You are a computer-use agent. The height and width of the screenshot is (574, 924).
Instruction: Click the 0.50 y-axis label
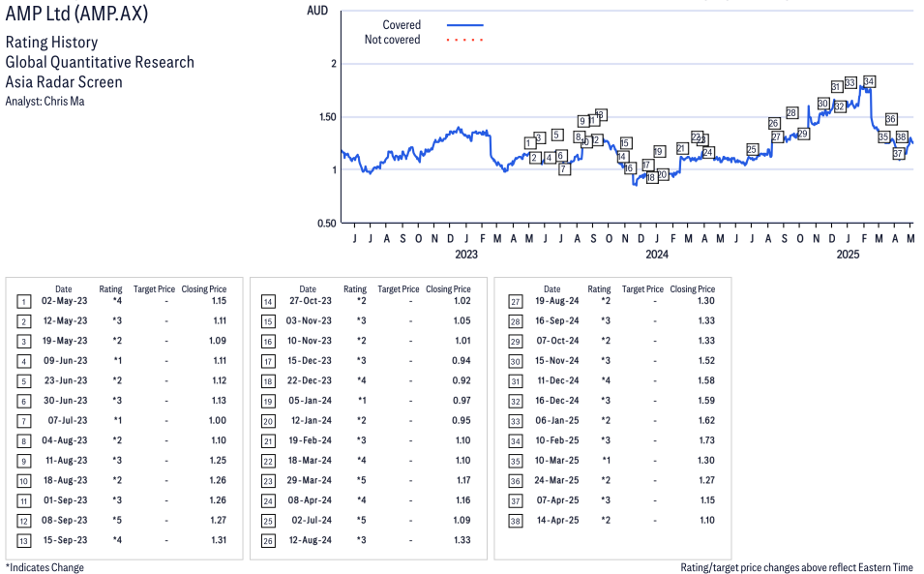[x=327, y=223]
